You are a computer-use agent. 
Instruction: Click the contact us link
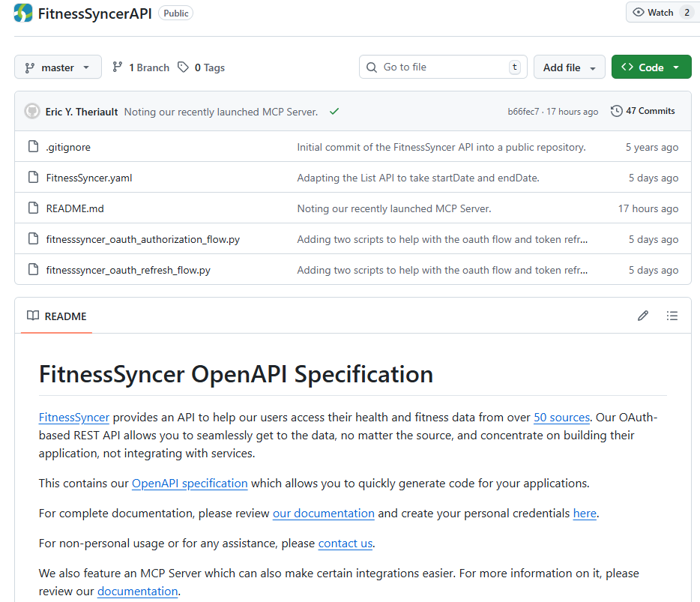[x=345, y=544]
